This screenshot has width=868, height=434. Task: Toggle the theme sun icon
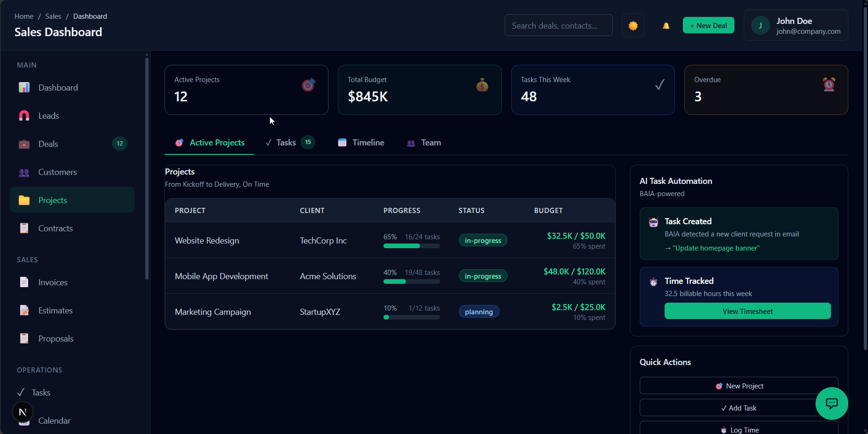coord(633,25)
